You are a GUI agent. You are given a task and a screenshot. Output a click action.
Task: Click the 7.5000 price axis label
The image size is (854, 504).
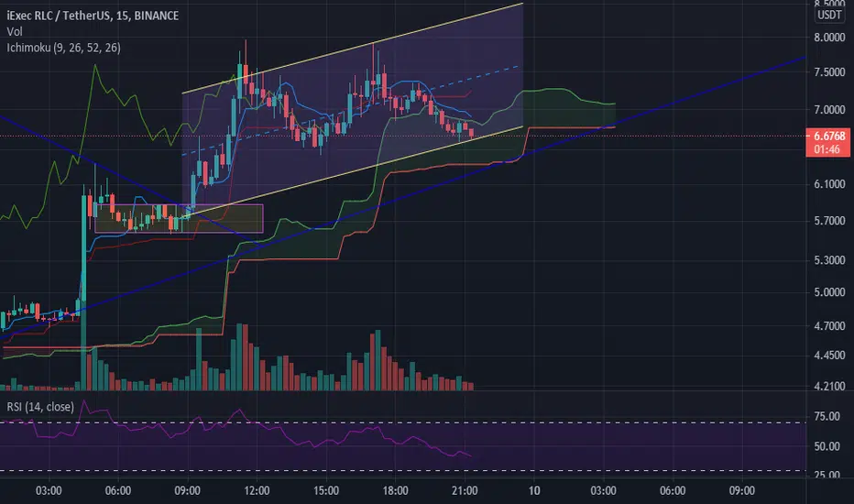(x=829, y=72)
